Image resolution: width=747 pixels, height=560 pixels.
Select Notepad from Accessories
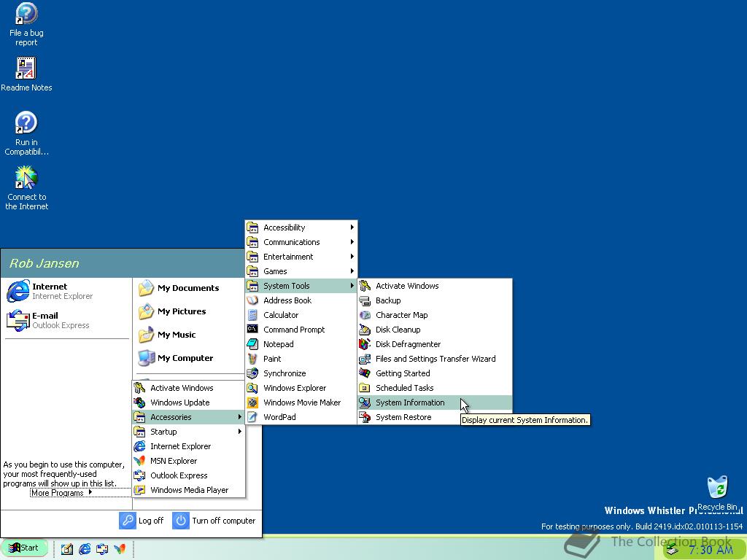click(301, 344)
